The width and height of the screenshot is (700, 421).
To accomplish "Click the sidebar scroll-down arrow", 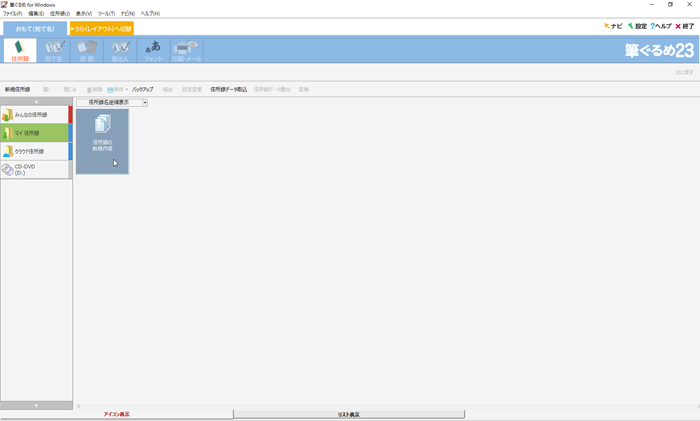I will click(x=36, y=405).
